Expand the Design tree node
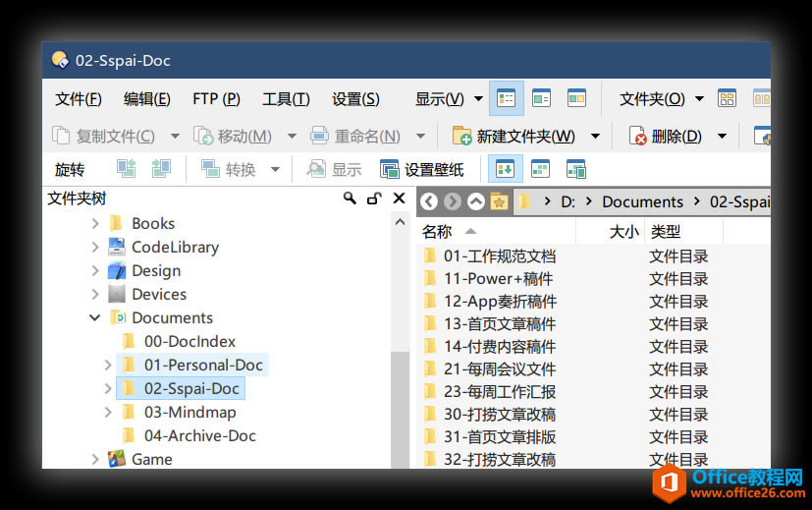Screen dimensions: 812x510 95,270
